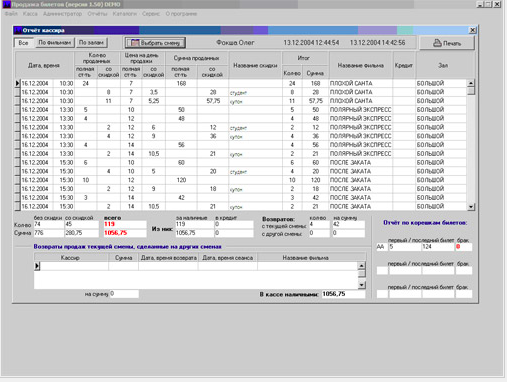This screenshot has height=382, width=507.
Task: Click the calendar icon on Выбрать смену button
Action: 135,43
